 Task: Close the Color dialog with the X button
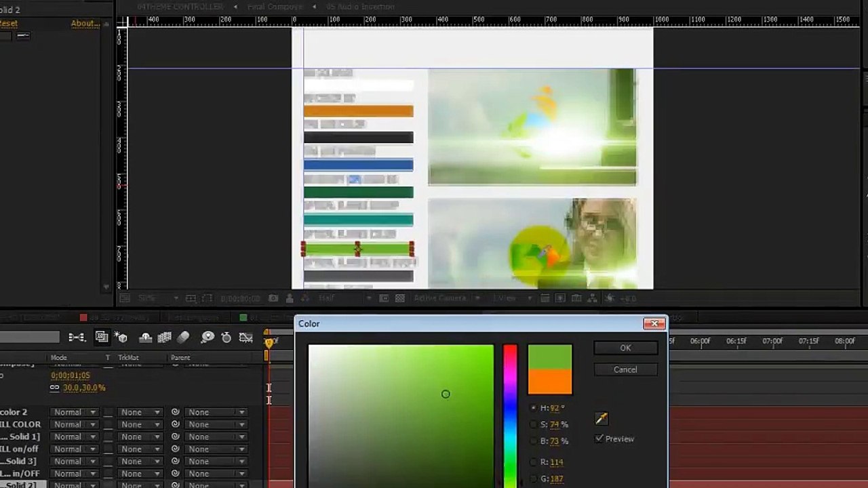(654, 323)
